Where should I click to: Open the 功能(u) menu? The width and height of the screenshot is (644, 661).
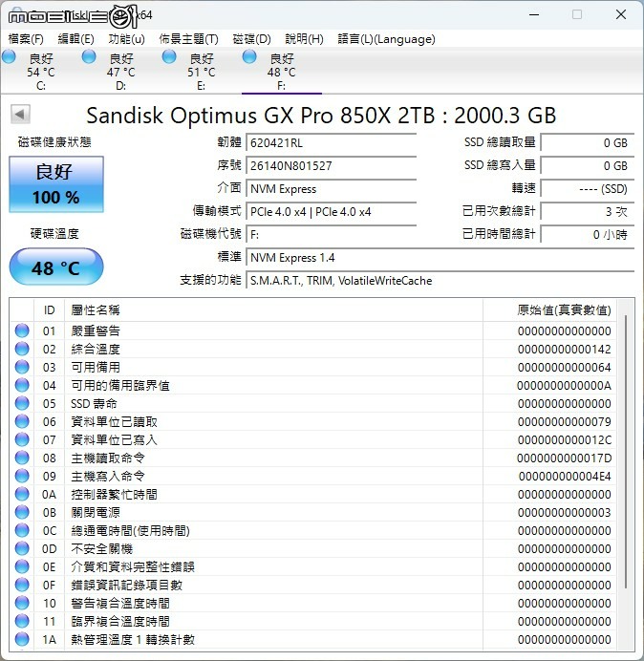[x=126, y=39]
